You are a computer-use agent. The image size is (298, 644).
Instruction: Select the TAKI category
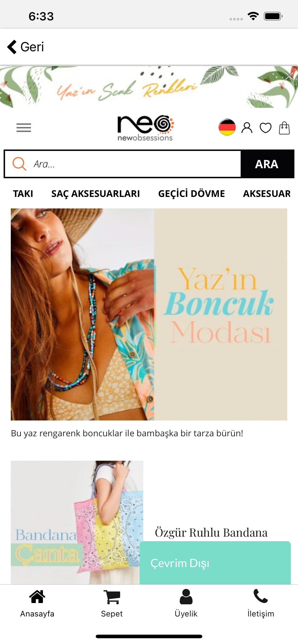click(23, 194)
